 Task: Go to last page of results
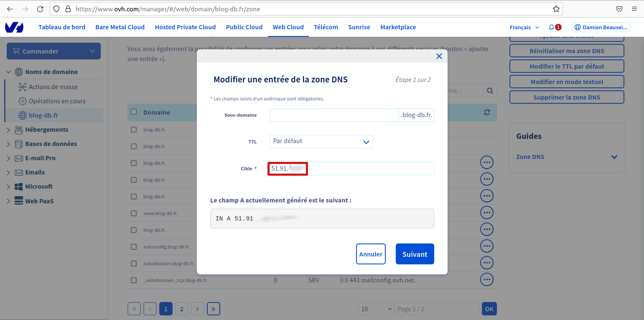(213, 309)
